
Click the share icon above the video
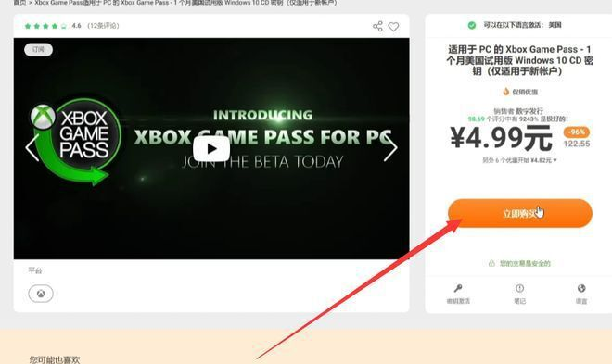[x=377, y=27]
